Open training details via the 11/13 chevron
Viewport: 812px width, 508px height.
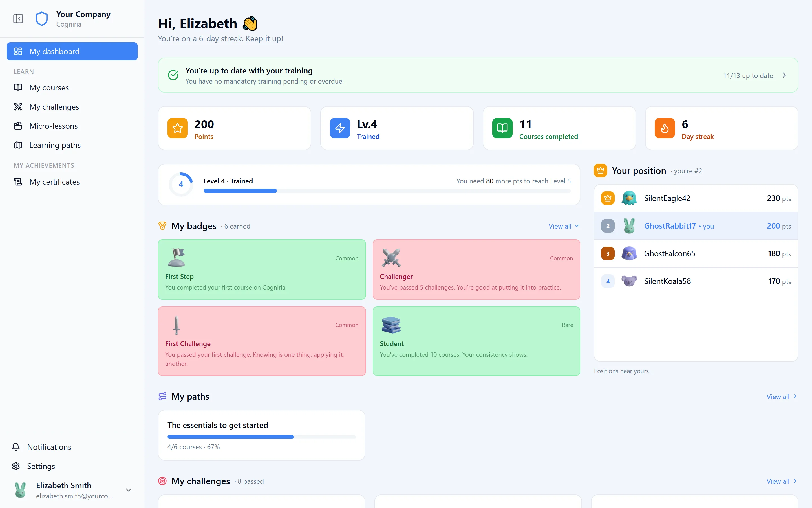[784, 75]
